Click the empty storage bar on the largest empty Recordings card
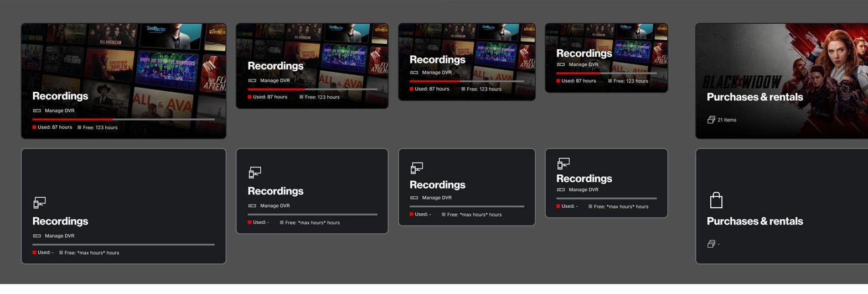The height and width of the screenshot is (294, 868). pos(123,244)
